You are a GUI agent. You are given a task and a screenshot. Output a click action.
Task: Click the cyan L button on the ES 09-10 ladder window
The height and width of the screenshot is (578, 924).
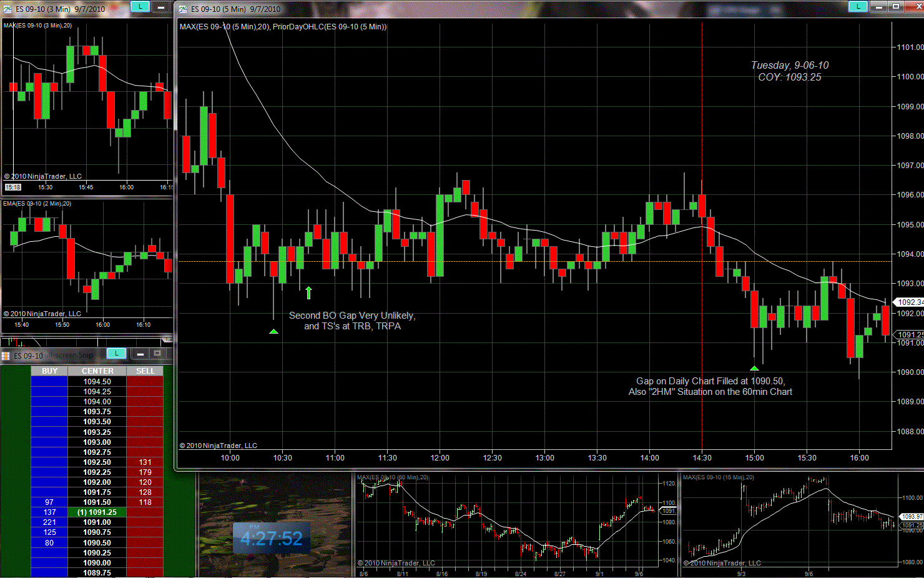[116, 354]
